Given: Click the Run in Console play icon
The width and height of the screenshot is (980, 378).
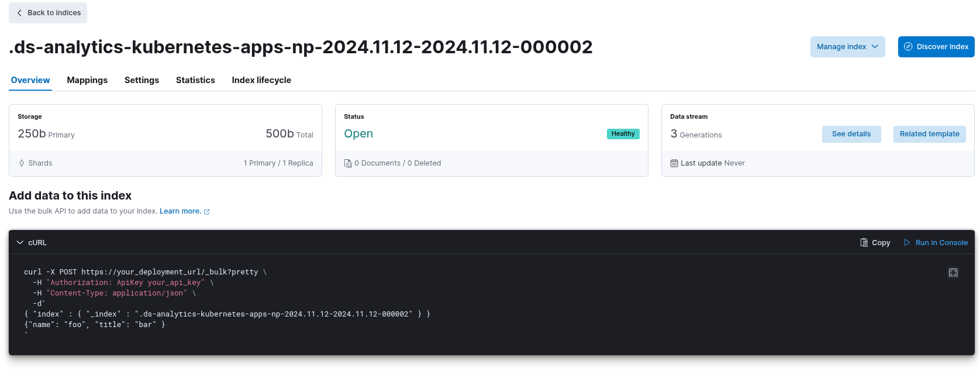Looking at the screenshot, I should (x=907, y=242).
